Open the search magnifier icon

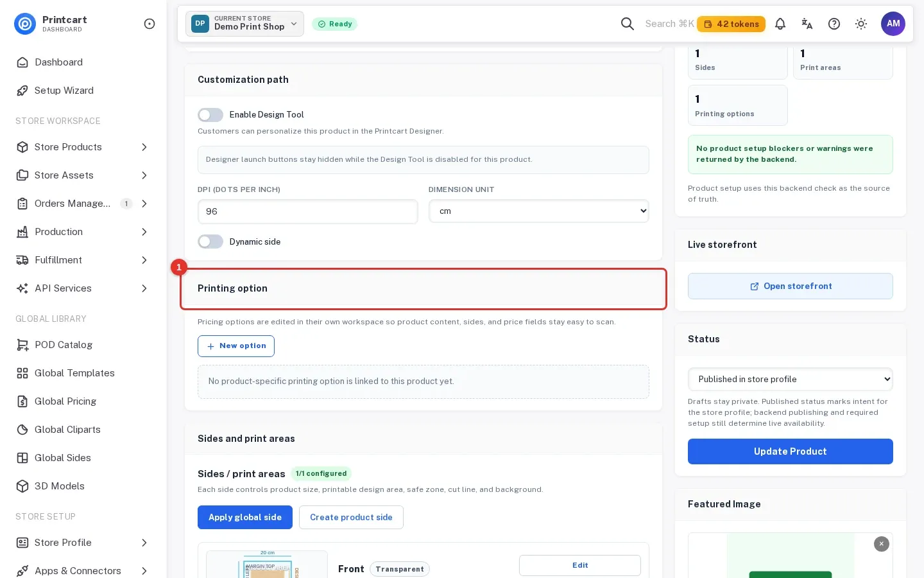point(628,24)
